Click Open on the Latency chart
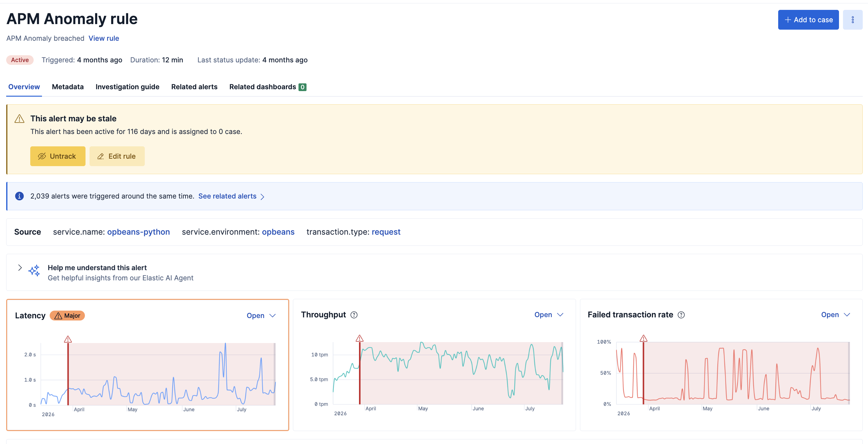Screen dimensions: 868x444 [x=255, y=315]
